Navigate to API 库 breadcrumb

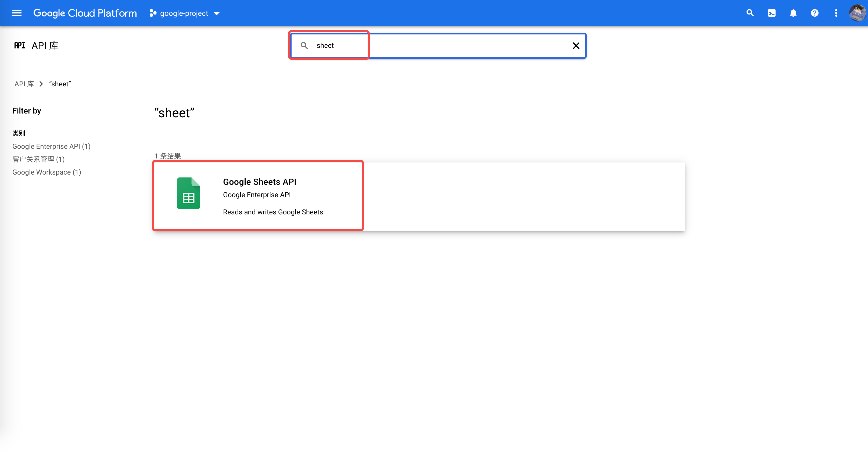[x=24, y=84]
